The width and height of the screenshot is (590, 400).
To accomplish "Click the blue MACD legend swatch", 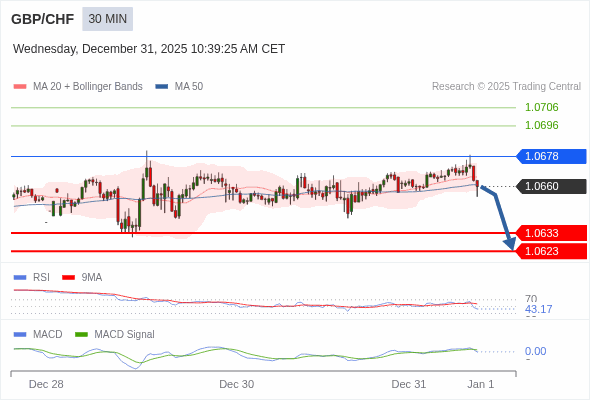I will 20,335.
